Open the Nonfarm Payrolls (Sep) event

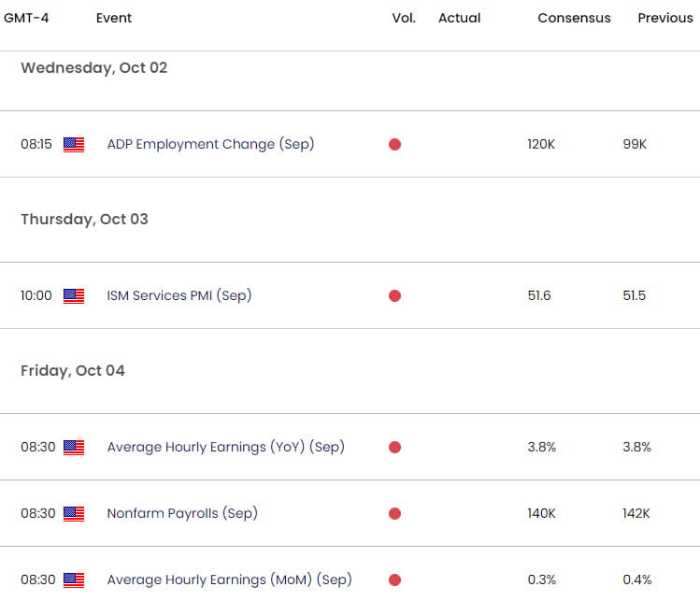click(x=182, y=513)
